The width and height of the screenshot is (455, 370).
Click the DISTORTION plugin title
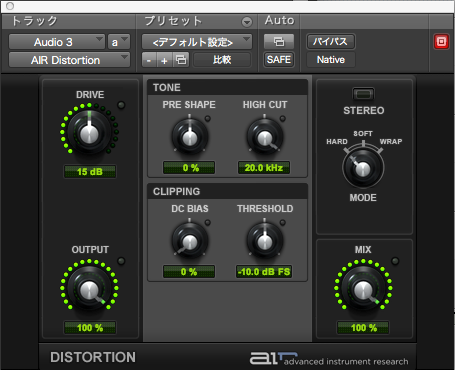(93, 357)
